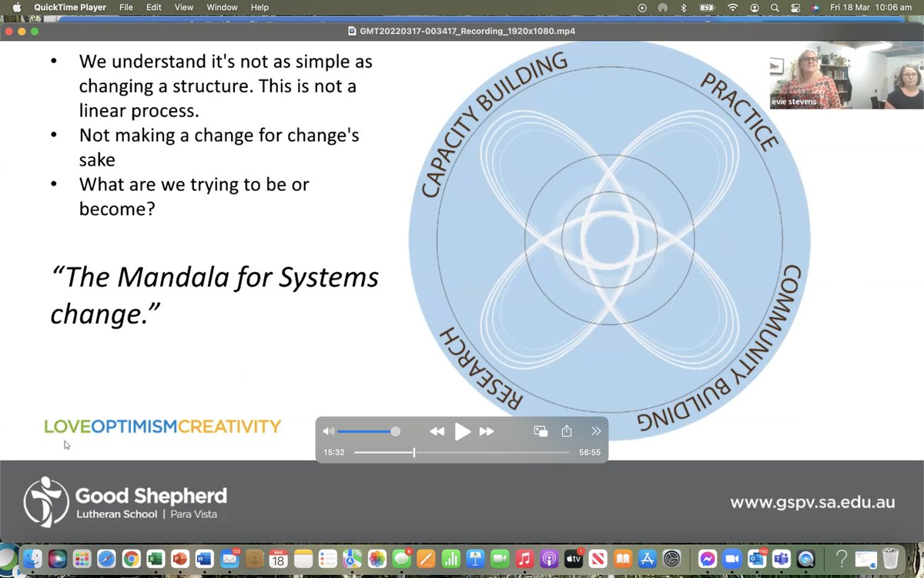Screen dimensions: 924x578
Task: Open the Help menu
Action: pyautogui.click(x=259, y=8)
